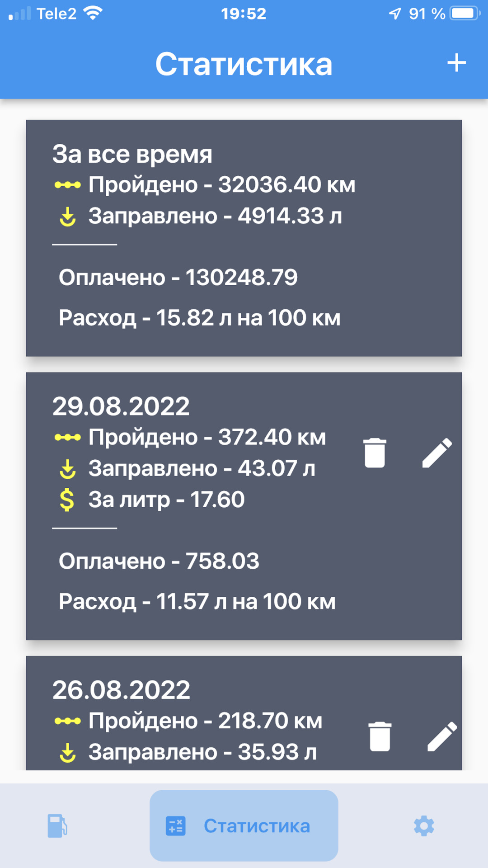Select the 26.08.2022 date heading

click(x=121, y=690)
